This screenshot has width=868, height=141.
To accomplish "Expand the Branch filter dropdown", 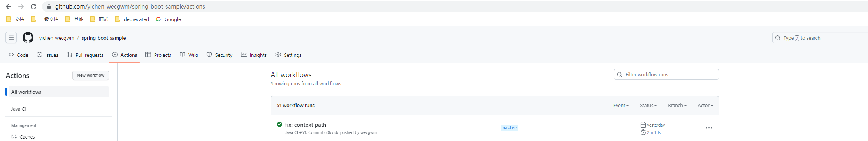I will (x=677, y=106).
